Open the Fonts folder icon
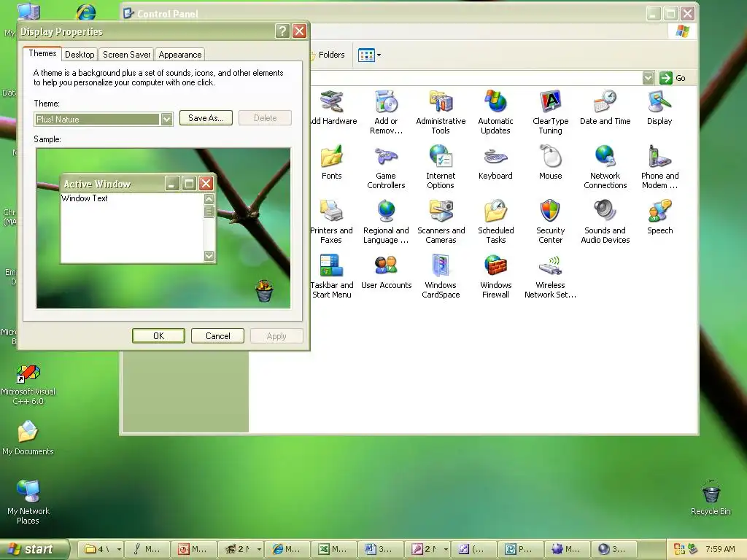747x560 pixels. (x=332, y=163)
